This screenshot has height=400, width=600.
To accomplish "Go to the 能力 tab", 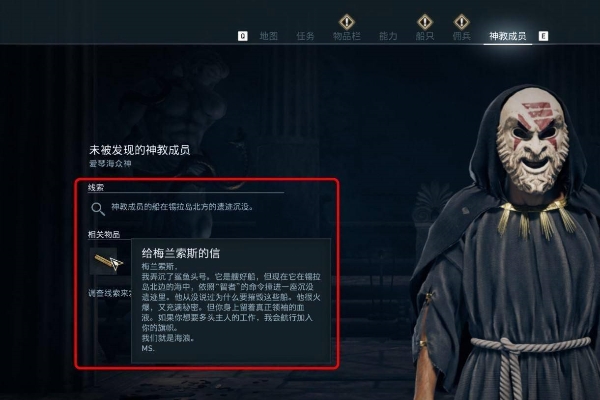I will tap(388, 36).
